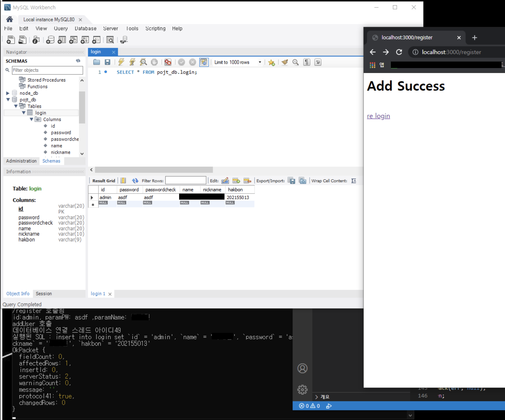Open the Scripting menu

155,28
